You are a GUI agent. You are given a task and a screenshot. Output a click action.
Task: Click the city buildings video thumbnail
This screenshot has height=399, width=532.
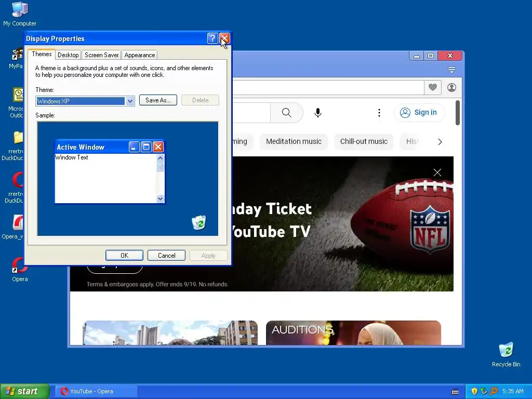coord(170,333)
